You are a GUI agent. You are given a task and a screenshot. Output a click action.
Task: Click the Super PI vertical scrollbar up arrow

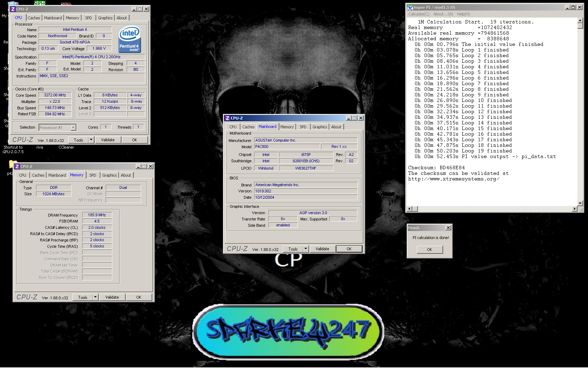580,21
